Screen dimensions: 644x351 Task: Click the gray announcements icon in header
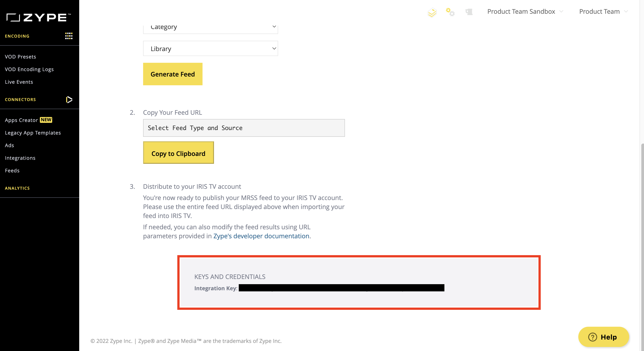tap(469, 12)
